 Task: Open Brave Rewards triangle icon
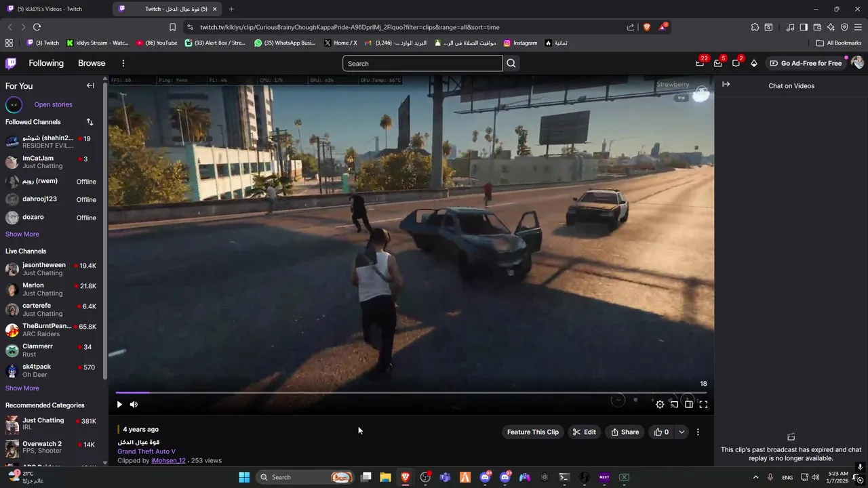663,27
